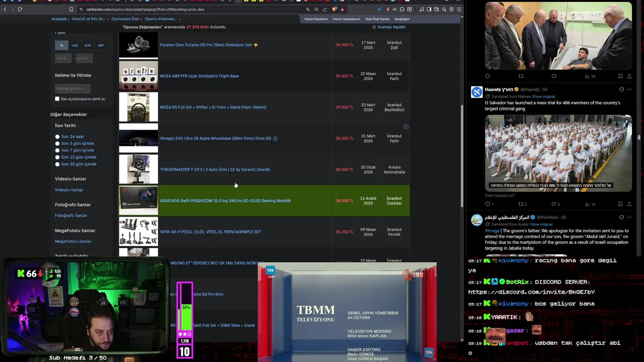Reply to the topmost post with 56 views
This screenshot has height=362, width=644.
point(488,76)
